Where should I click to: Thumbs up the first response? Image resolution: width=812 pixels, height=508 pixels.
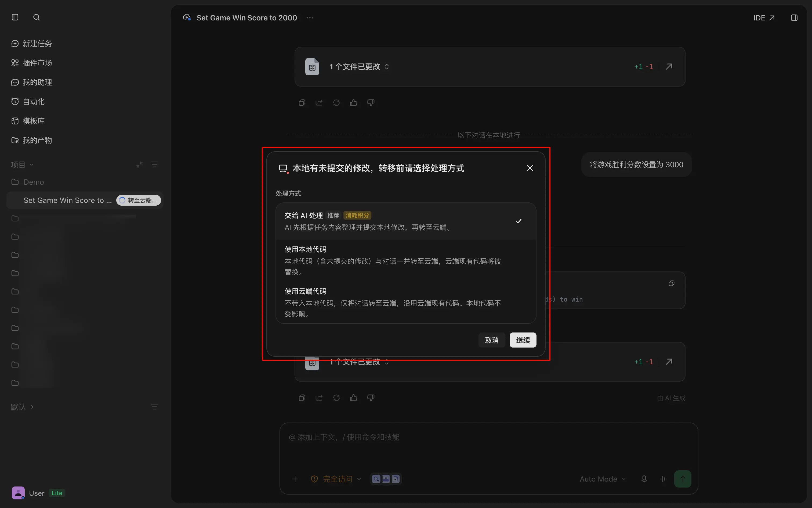pos(354,103)
